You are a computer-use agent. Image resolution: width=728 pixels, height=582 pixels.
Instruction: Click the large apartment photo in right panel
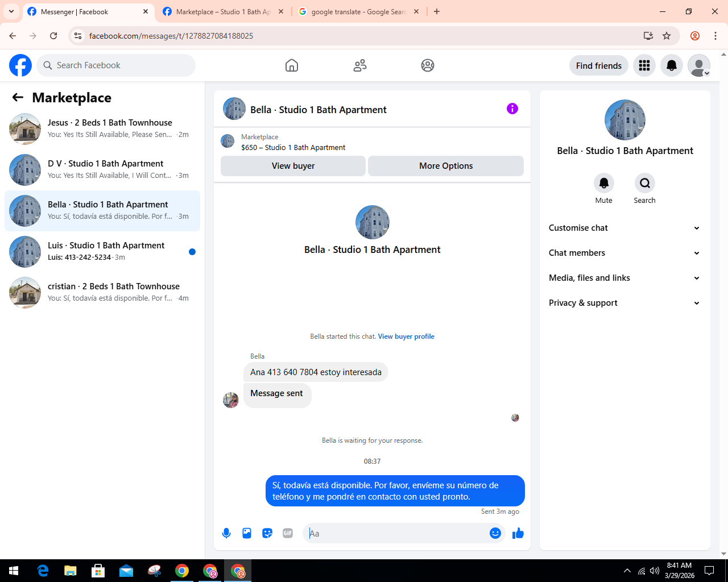pos(625,120)
